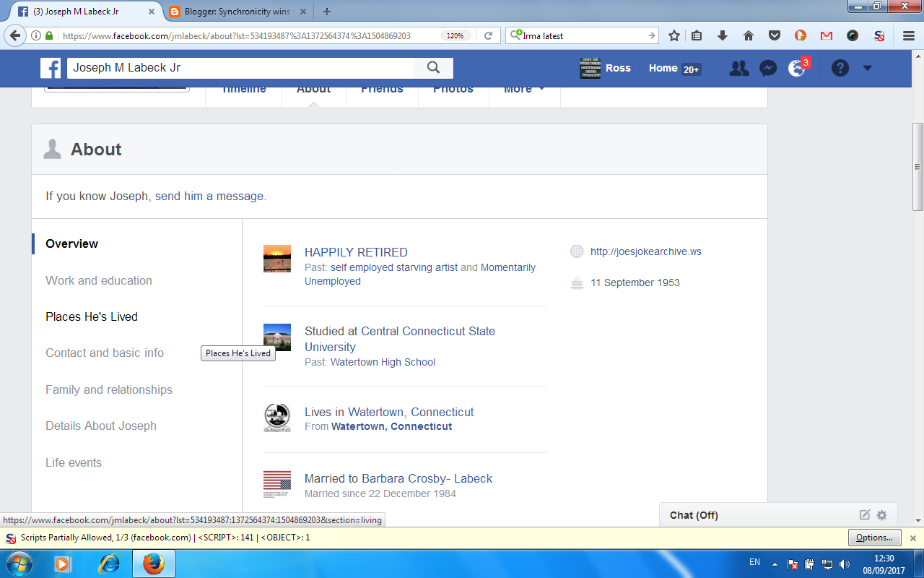Image resolution: width=924 pixels, height=578 pixels.
Task: Open the Messenger messages icon
Action: (x=768, y=68)
